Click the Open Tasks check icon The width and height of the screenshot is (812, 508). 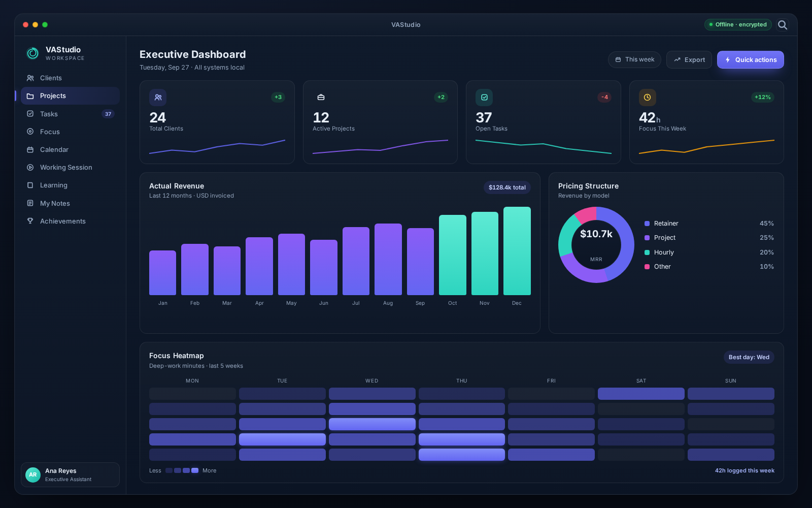(484, 98)
